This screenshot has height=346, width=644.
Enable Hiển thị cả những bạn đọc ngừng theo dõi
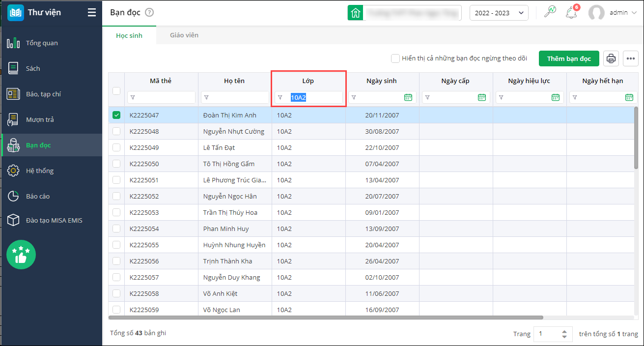pyautogui.click(x=395, y=58)
